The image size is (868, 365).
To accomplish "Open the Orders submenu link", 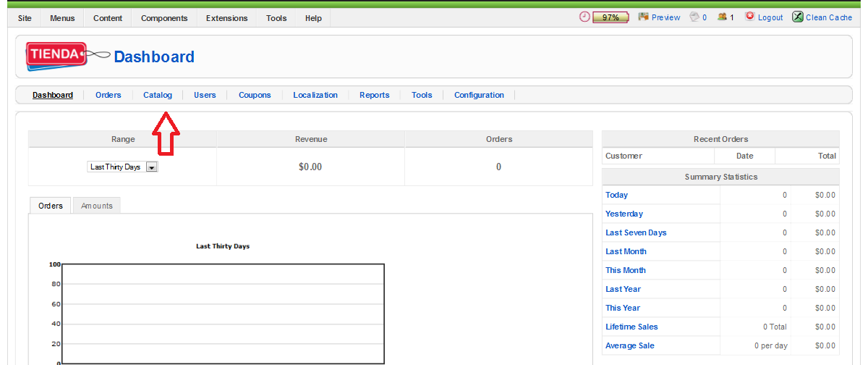I will (x=109, y=95).
